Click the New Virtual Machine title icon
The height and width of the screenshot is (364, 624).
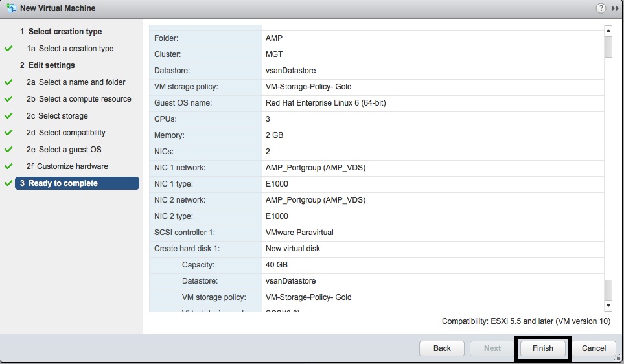click(x=10, y=8)
